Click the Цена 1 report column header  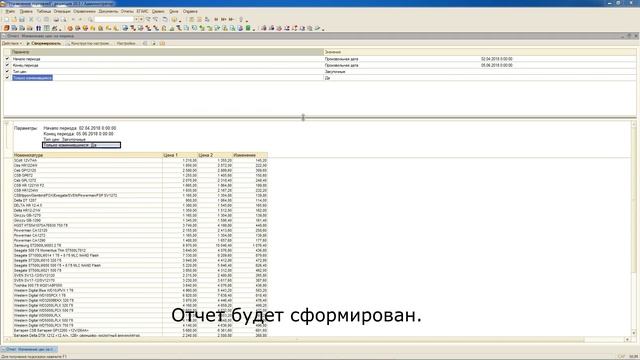point(180,155)
